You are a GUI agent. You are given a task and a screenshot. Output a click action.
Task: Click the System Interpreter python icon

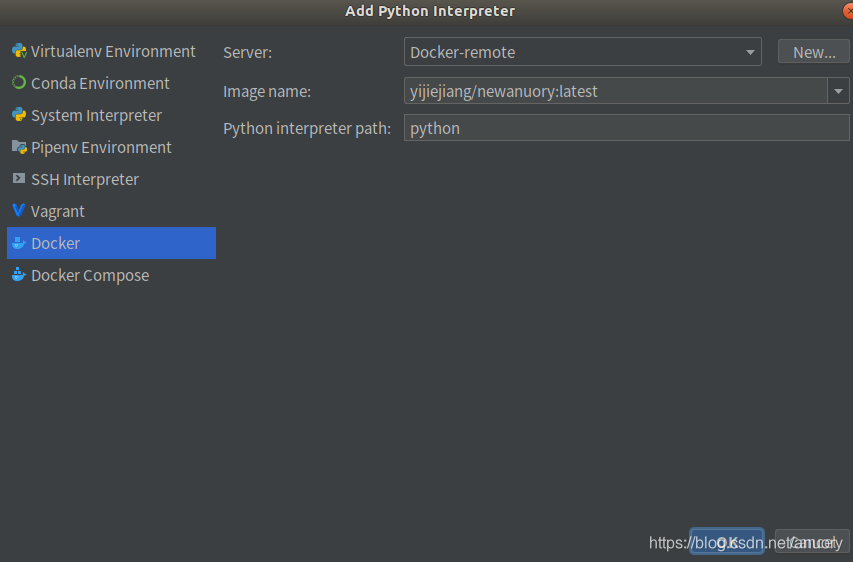[x=19, y=115]
